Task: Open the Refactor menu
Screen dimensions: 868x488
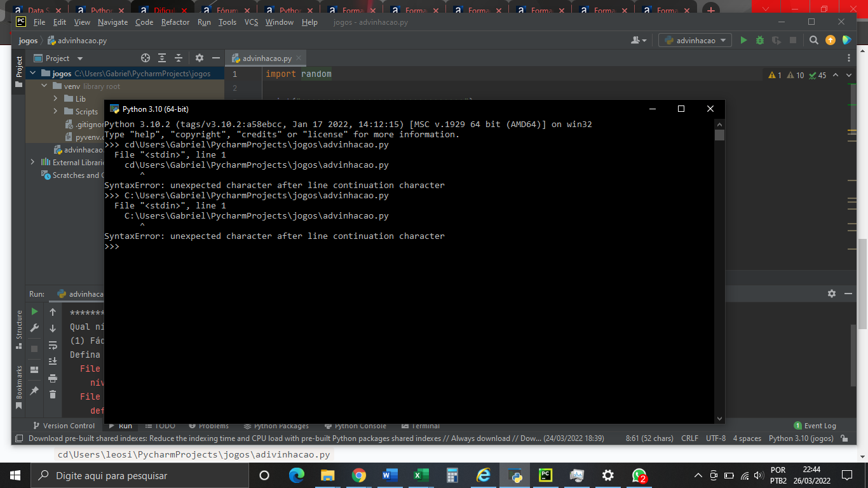Action: pos(175,22)
